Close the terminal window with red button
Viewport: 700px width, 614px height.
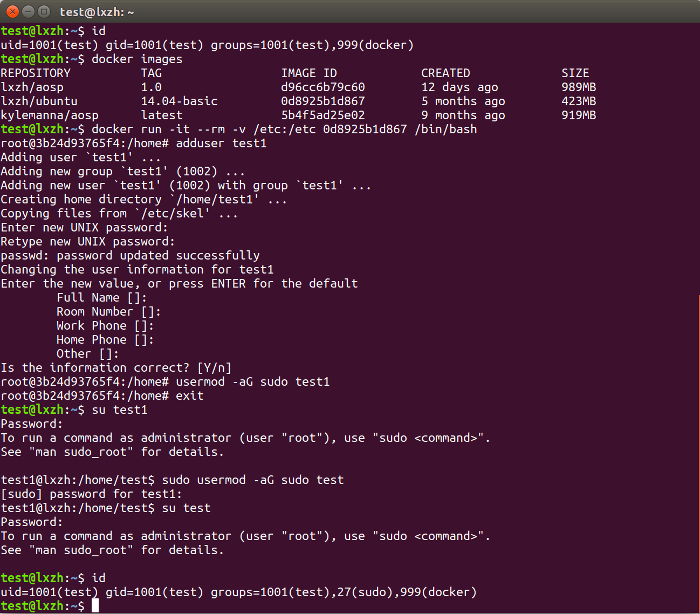tap(13, 11)
